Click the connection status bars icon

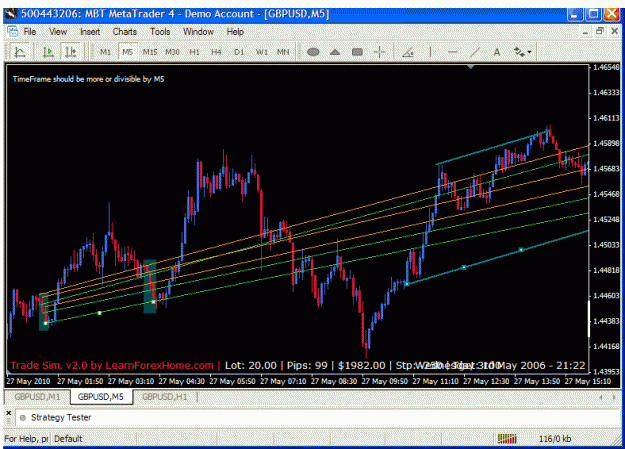point(507,439)
